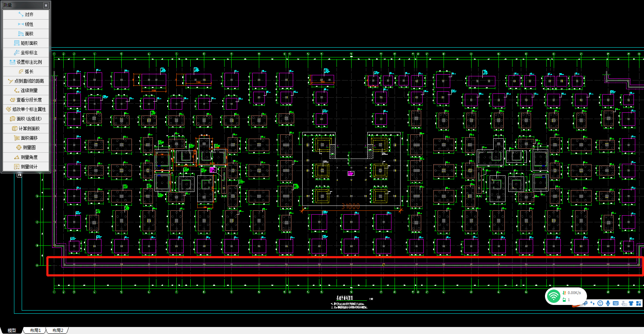Switch to the 布局2 layout tab
This screenshot has width=644, height=334.
(58, 330)
